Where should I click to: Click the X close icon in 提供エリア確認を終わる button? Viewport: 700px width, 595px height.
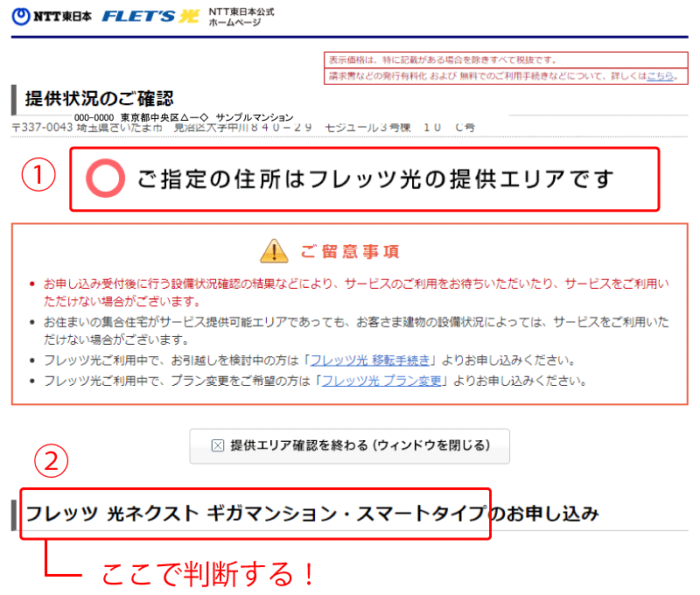point(217,445)
